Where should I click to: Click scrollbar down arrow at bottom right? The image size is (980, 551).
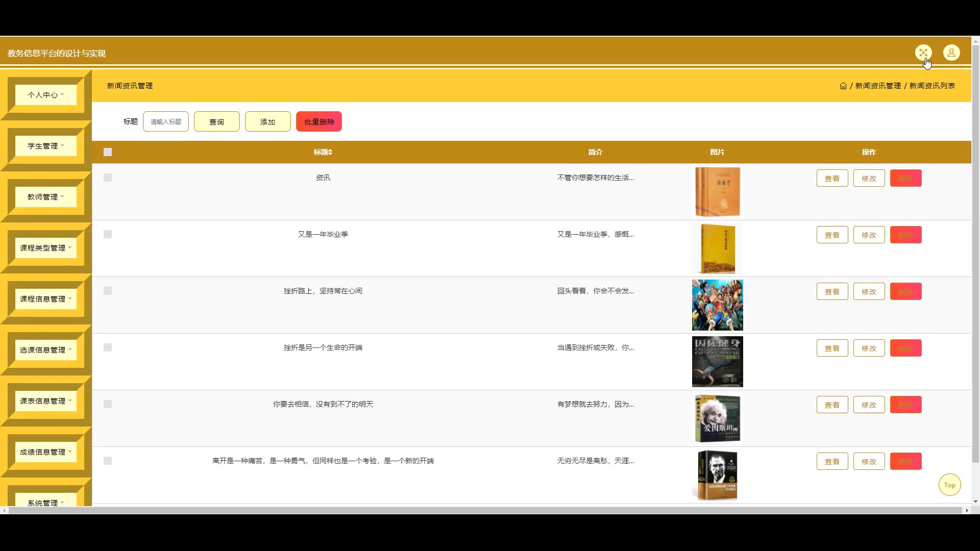tap(975, 502)
